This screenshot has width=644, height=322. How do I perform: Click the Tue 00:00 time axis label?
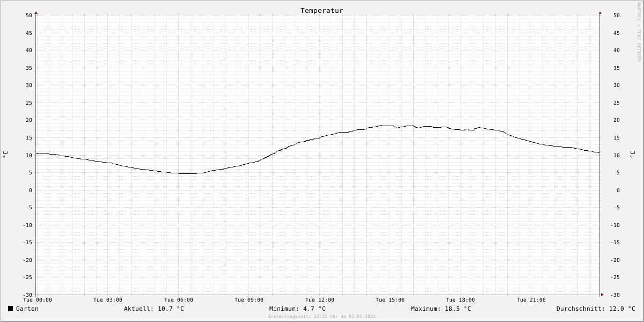[38, 300]
